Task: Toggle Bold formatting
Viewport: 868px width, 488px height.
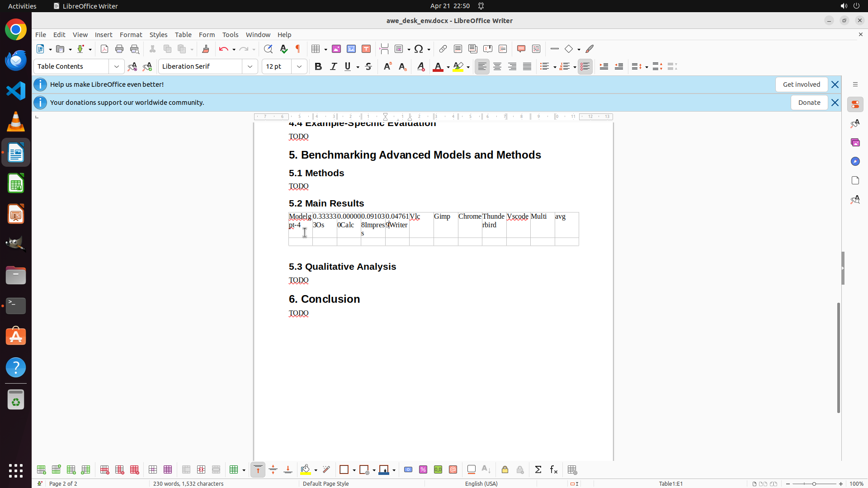Action: click(318, 66)
